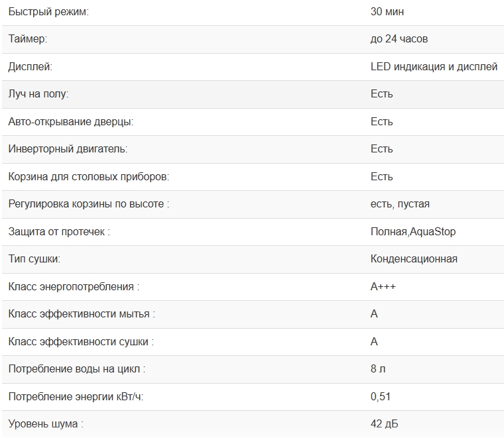The width and height of the screenshot is (504, 444).
Task: Click the "Таймер" label
Action: click(x=28, y=39)
